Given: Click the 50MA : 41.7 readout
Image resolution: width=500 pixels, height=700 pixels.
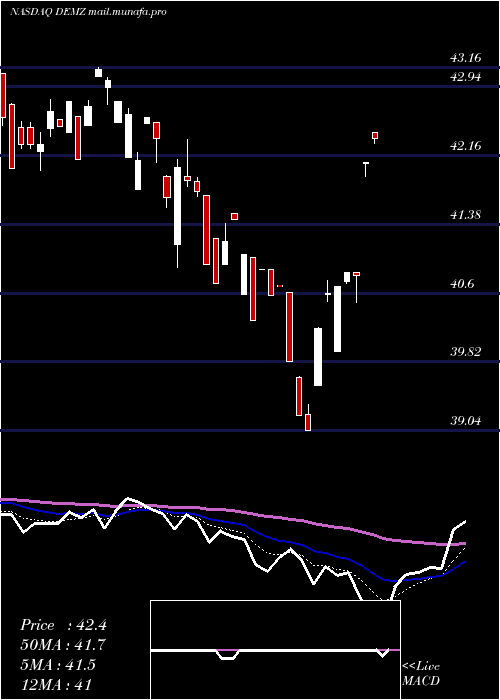Looking at the screenshot, I should 63,645.
